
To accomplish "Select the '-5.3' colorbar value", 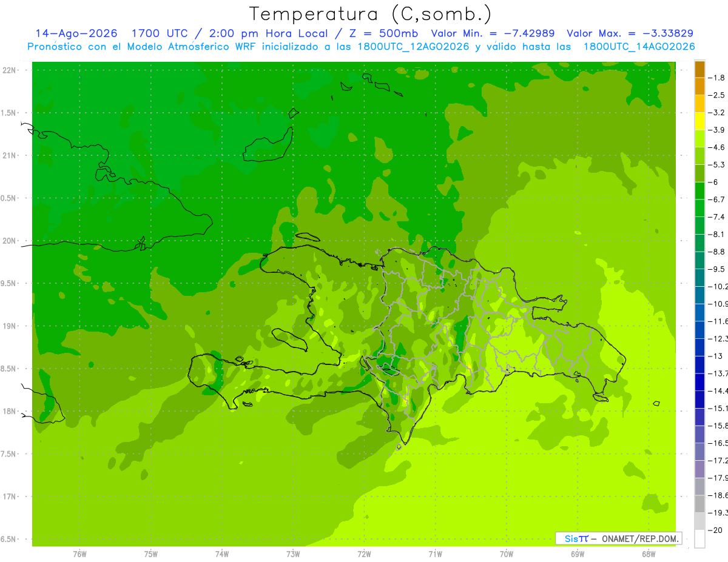I will tap(717, 165).
